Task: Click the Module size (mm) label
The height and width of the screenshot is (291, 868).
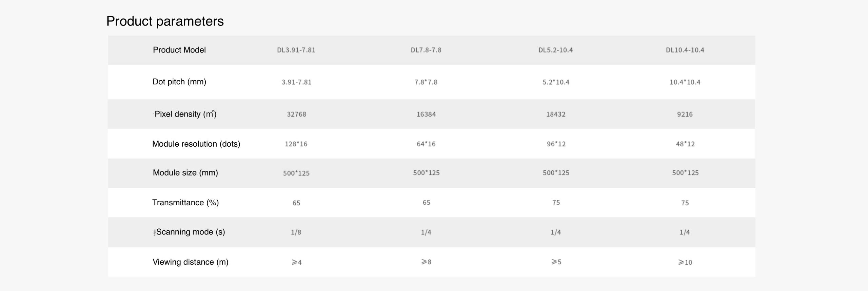Action: pyautogui.click(x=185, y=173)
